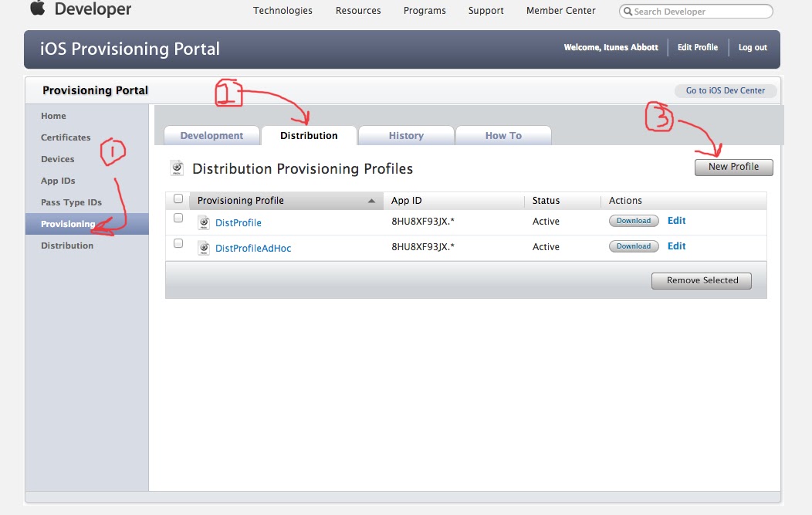Click the Log out link
The image size is (812, 515).
[x=753, y=47]
